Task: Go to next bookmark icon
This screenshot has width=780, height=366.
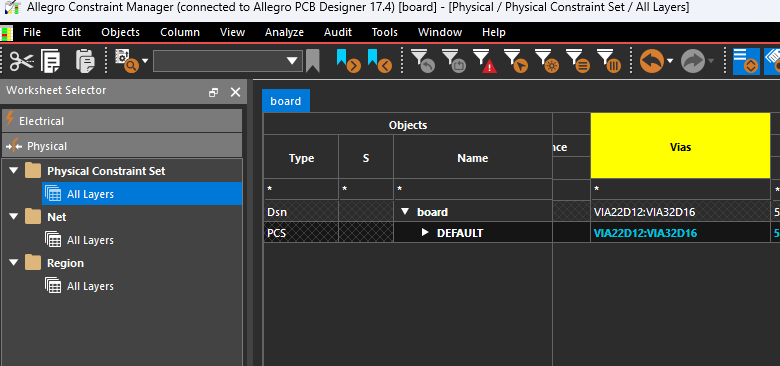Action: click(348, 61)
